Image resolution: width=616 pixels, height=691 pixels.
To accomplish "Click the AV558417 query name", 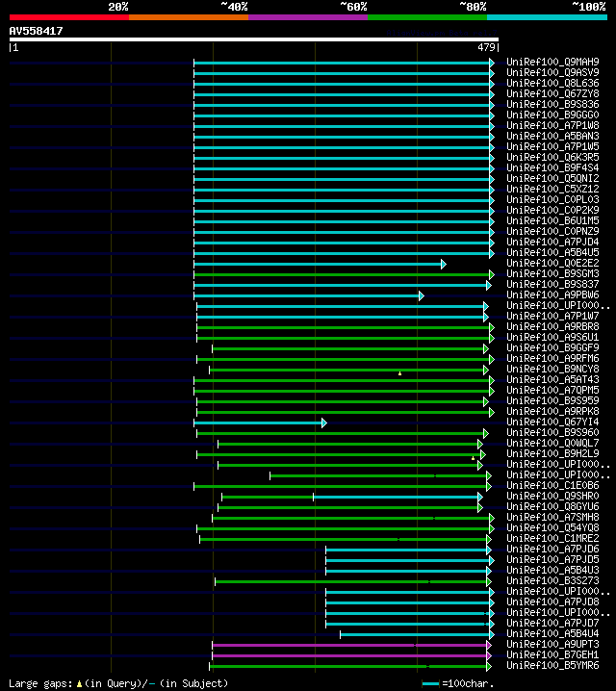I will tap(37, 31).
